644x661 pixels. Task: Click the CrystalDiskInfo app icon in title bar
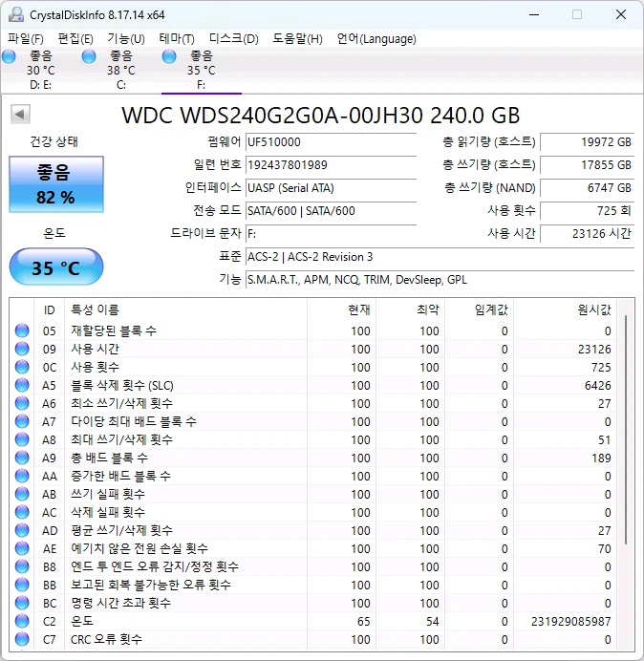(16, 14)
